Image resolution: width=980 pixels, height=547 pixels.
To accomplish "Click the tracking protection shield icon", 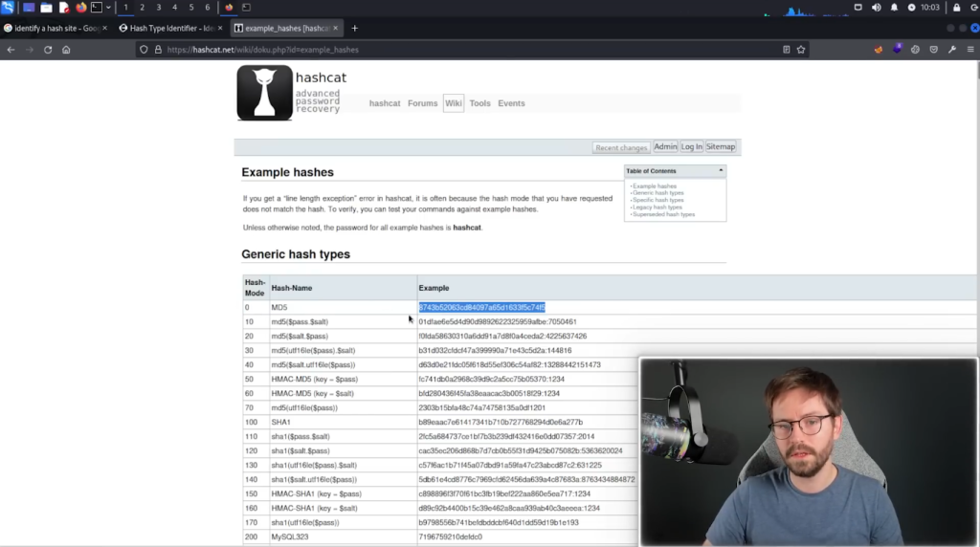I will tap(144, 50).
